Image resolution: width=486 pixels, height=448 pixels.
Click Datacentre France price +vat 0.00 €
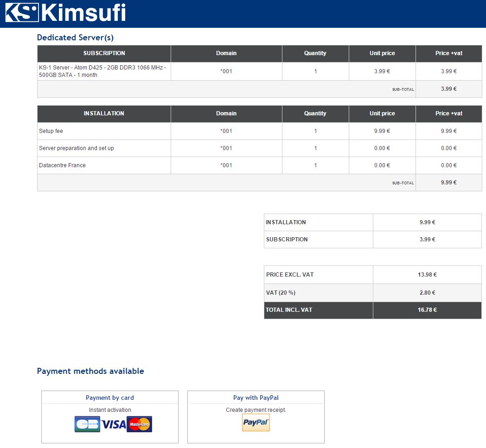(x=448, y=165)
